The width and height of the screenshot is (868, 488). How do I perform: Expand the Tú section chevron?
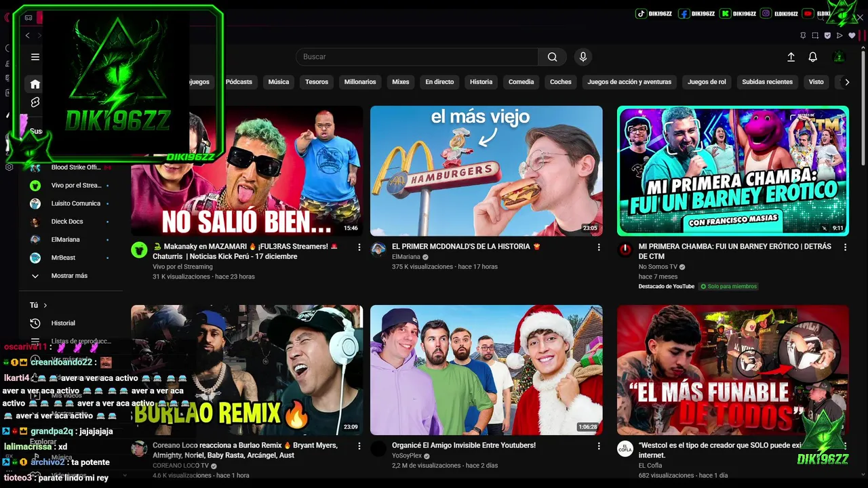click(x=45, y=305)
